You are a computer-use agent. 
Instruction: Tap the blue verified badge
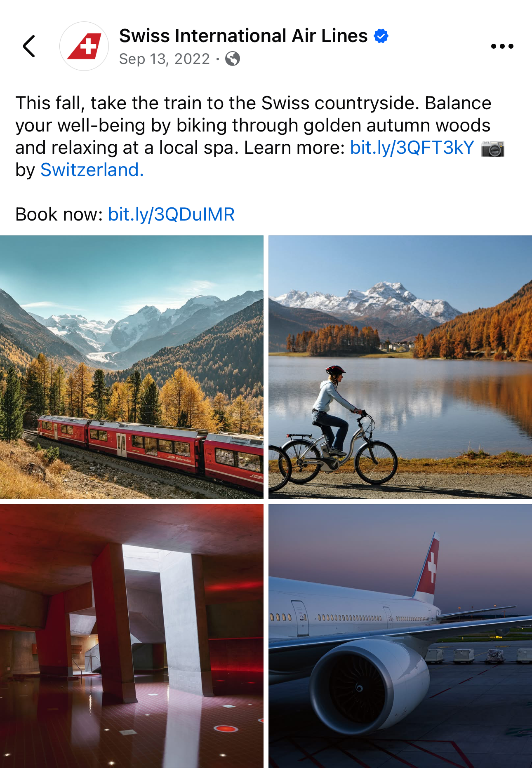point(381,36)
